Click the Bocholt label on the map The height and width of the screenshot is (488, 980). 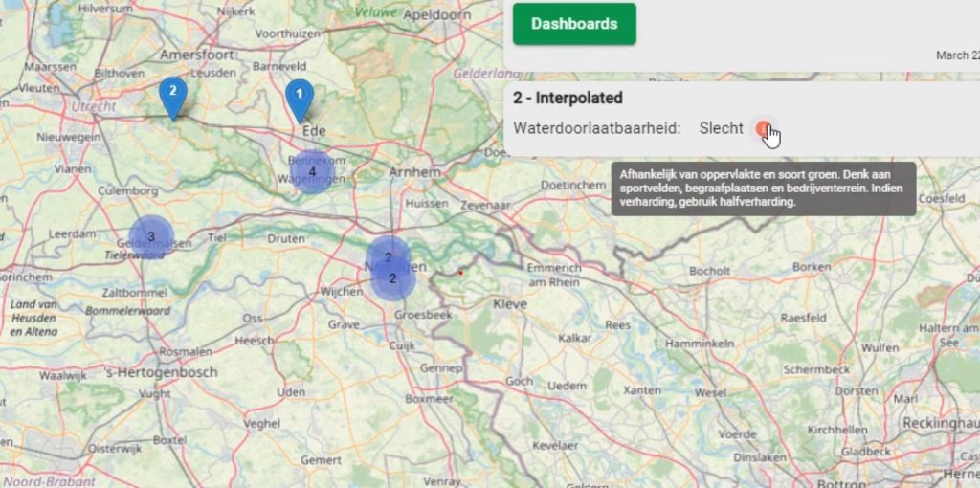point(710,271)
